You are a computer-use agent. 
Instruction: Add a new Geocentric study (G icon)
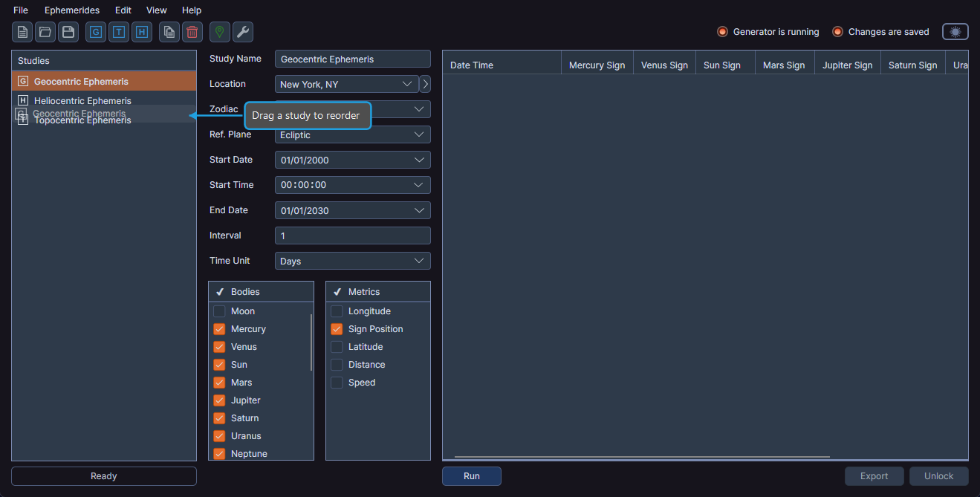(x=96, y=32)
